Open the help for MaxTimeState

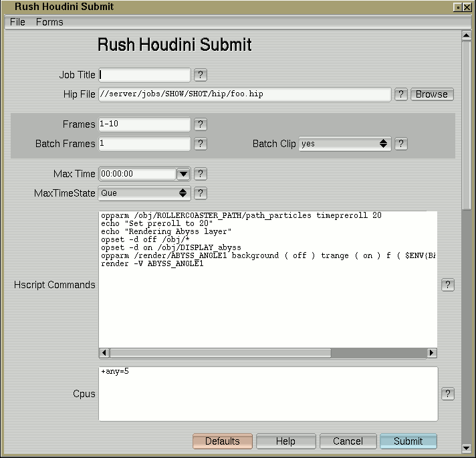201,193
